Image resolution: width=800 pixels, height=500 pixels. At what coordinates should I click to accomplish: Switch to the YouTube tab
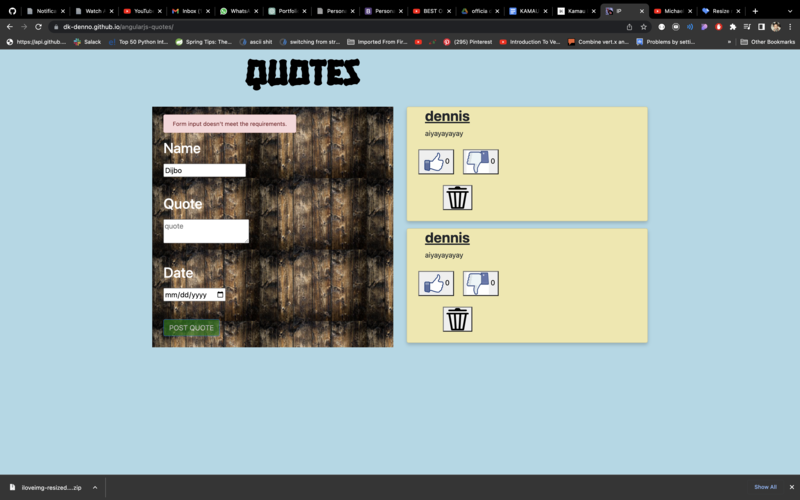click(140, 11)
